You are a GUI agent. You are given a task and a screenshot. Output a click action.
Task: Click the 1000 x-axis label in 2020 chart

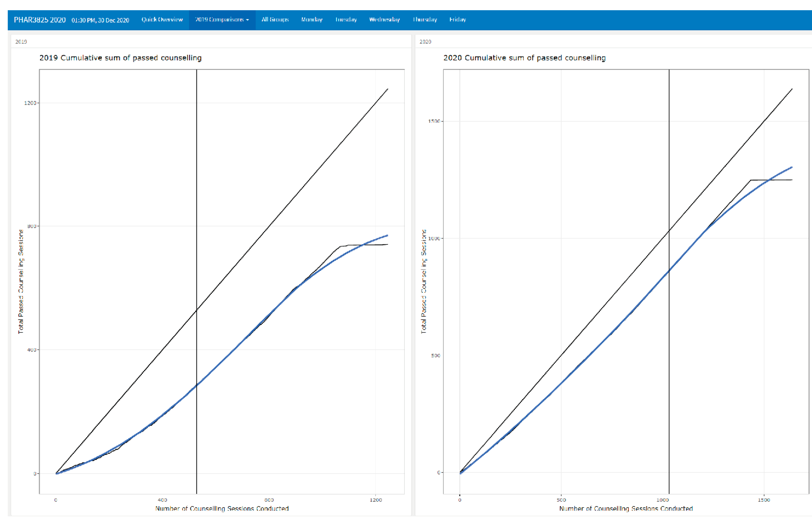click(663, 500)
